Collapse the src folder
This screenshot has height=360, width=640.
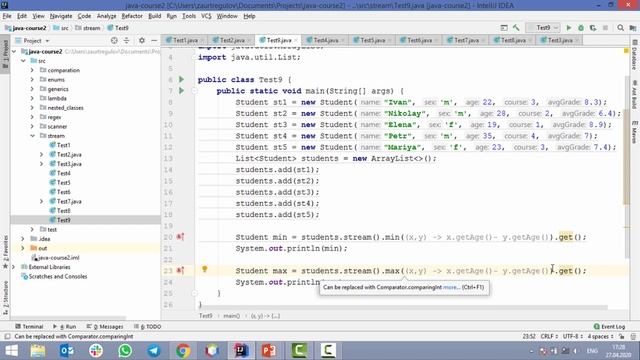pyautogui.click(x=23, y=61)
